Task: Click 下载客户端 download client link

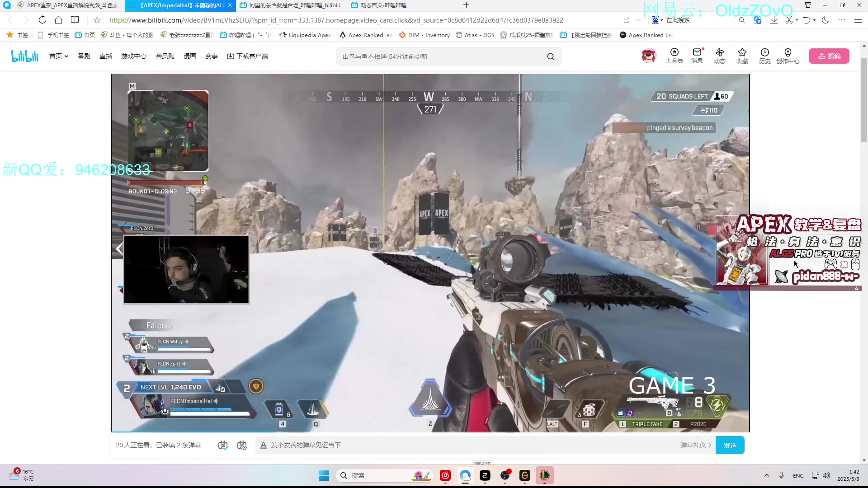Action: [247, 56]
